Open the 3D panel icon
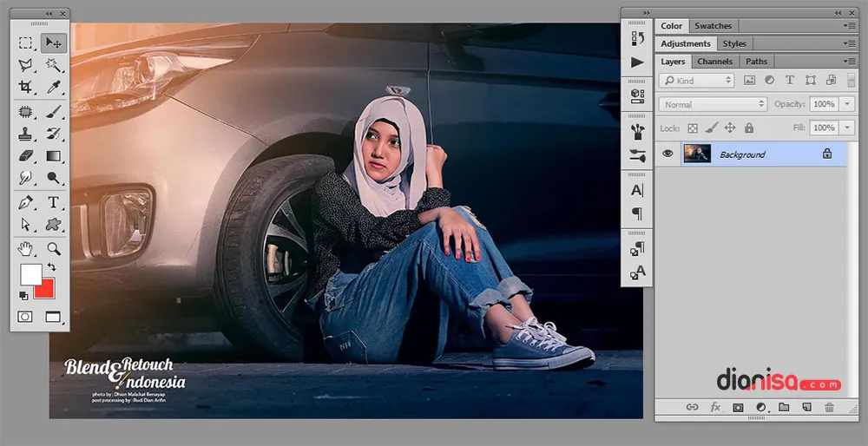This screenshot has width=868, height=446. pyautogui.click(x=637, y=95)
